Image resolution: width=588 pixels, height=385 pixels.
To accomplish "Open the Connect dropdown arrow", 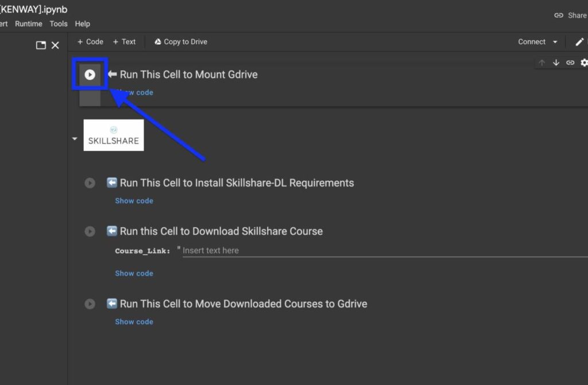I will tap(555, 42).
